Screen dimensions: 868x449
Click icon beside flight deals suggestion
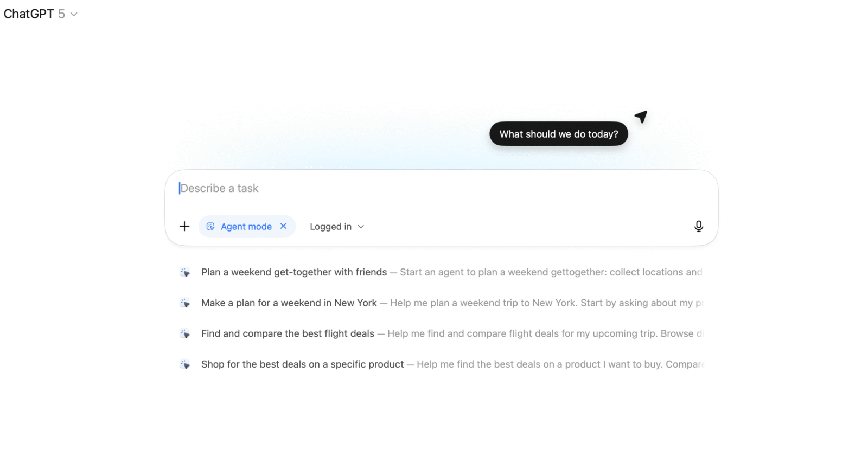185,334
